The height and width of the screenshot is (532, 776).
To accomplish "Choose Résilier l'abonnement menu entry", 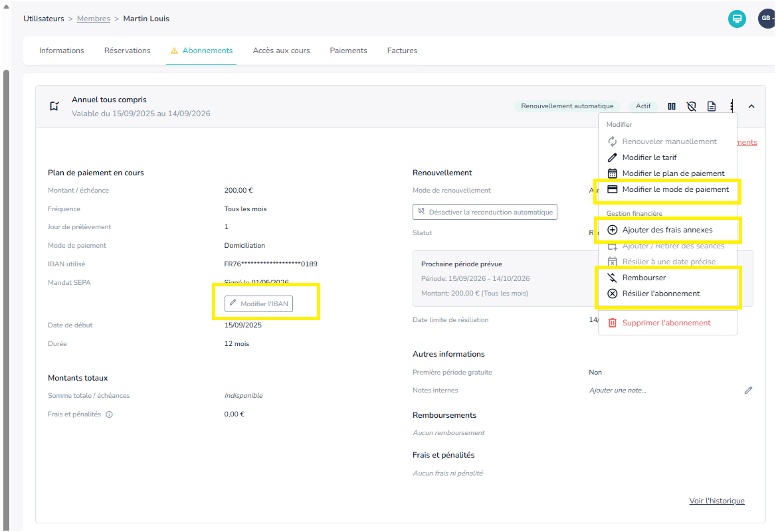I will (x=667, y=294).
